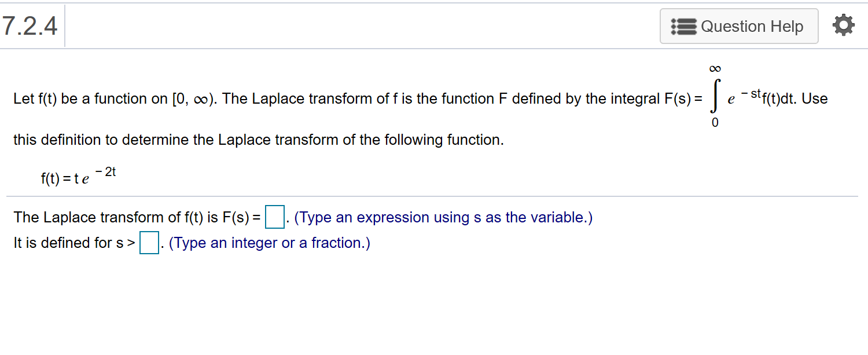Open the Question Help menu
Image resolution: width=868 pixels, height=355 pixels.
pyautogui.click(x=739, y=25)
